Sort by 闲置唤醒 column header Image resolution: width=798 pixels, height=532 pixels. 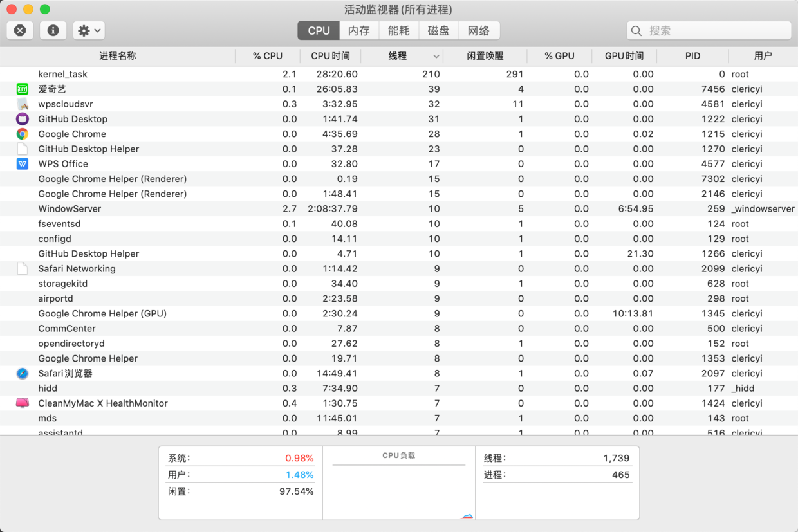(485, 56)
